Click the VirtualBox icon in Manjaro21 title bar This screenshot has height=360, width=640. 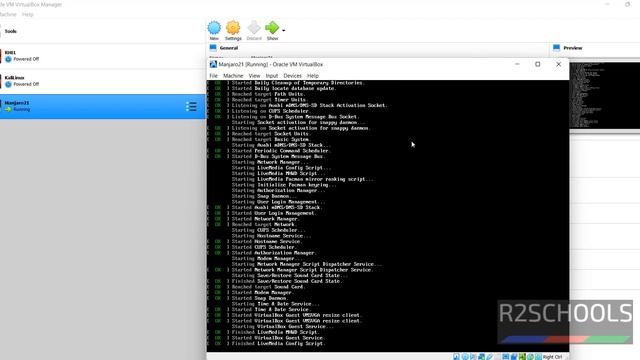pos(213,64)
